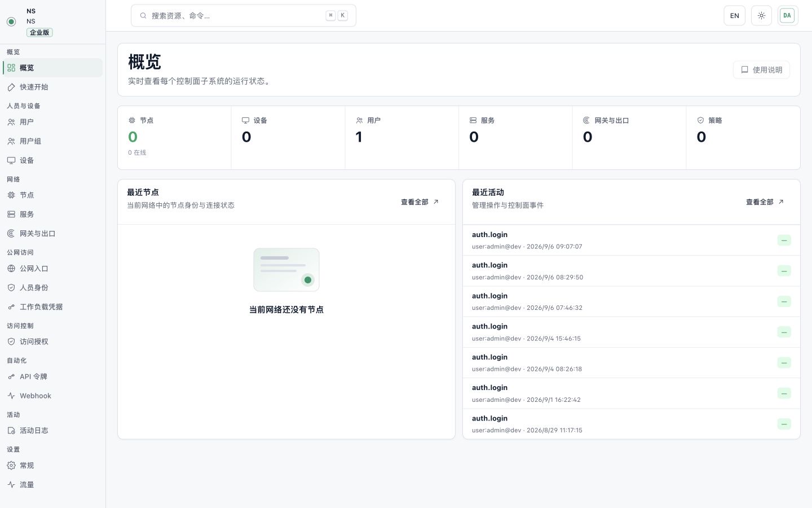812x508 pixels.
Task: Focus the 搜索资源、命令 search field
Action: tap(244, 16)
